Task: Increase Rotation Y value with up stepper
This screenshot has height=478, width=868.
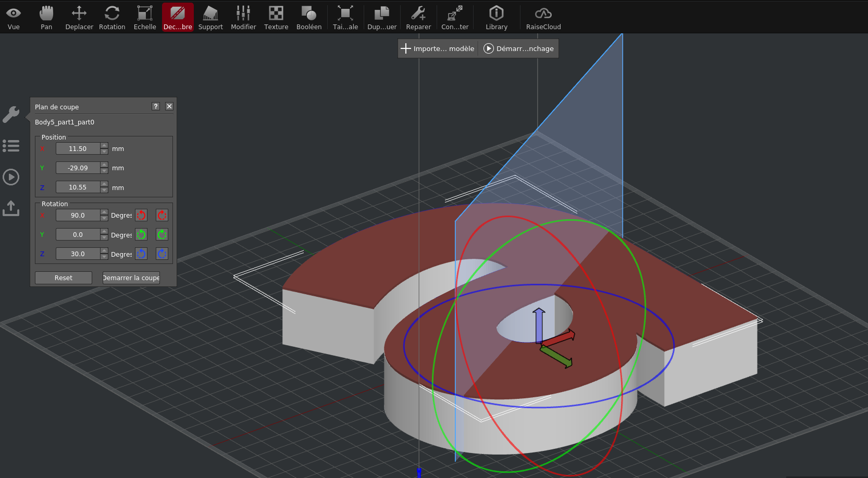Action: coord(104,232)
